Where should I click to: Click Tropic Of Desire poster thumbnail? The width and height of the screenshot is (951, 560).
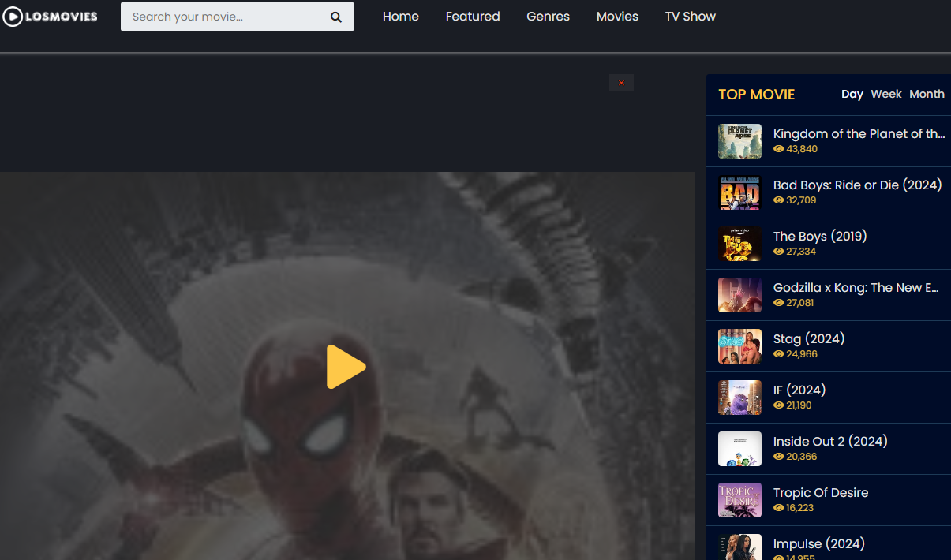(x=739, y=500)
